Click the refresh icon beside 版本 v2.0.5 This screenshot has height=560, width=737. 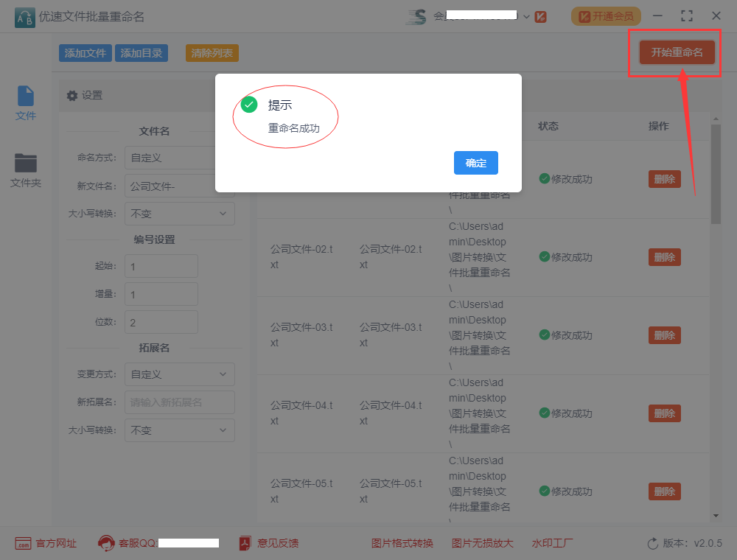point(652,543)
